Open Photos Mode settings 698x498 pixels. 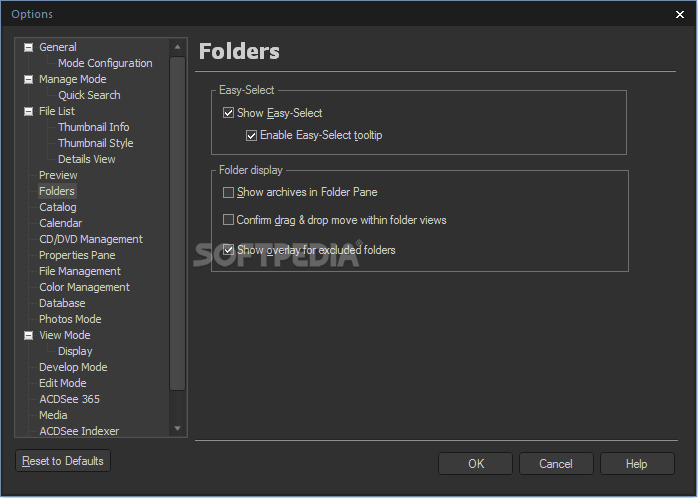pos(70,320)
